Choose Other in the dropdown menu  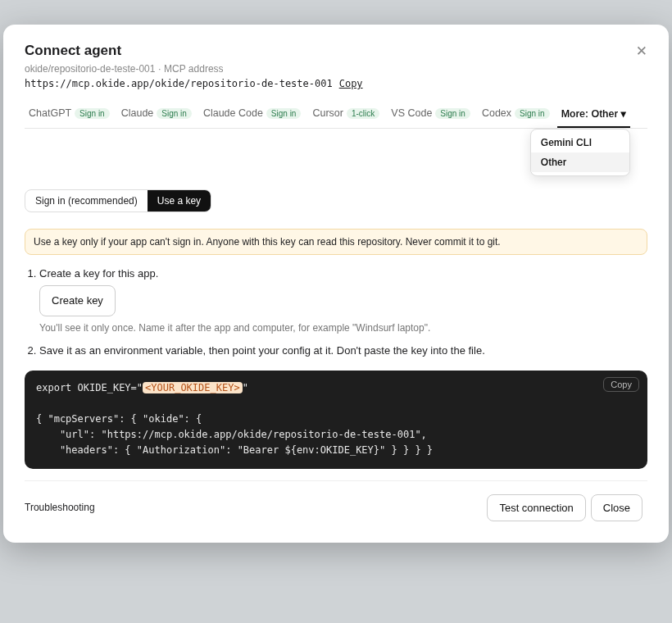coord(580,162)
